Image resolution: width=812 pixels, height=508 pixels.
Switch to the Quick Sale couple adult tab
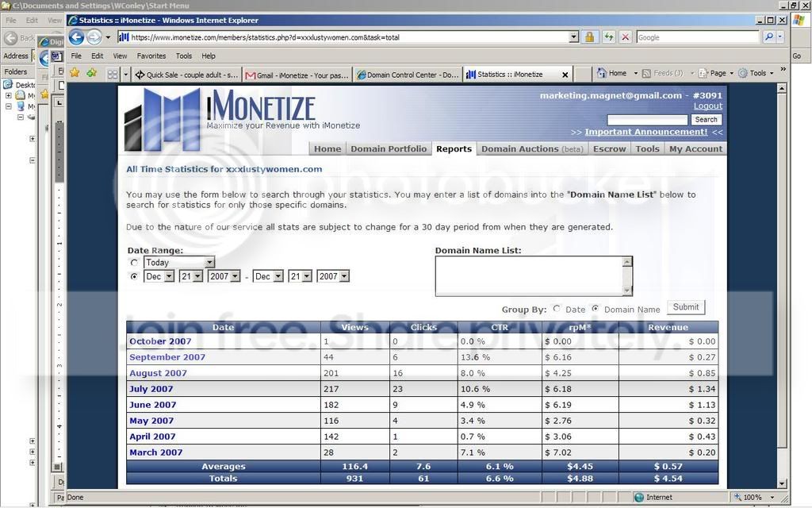tap(186, 75)
